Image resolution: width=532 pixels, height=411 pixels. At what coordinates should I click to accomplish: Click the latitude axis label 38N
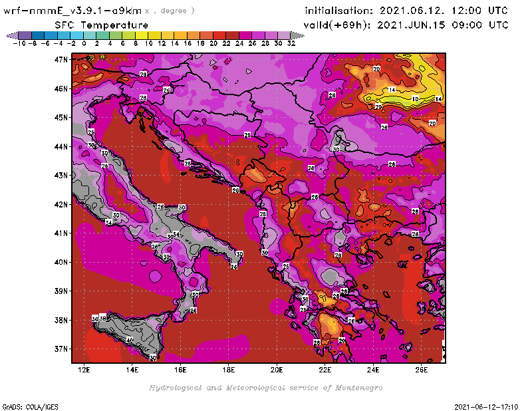click(x=61, y=320)
